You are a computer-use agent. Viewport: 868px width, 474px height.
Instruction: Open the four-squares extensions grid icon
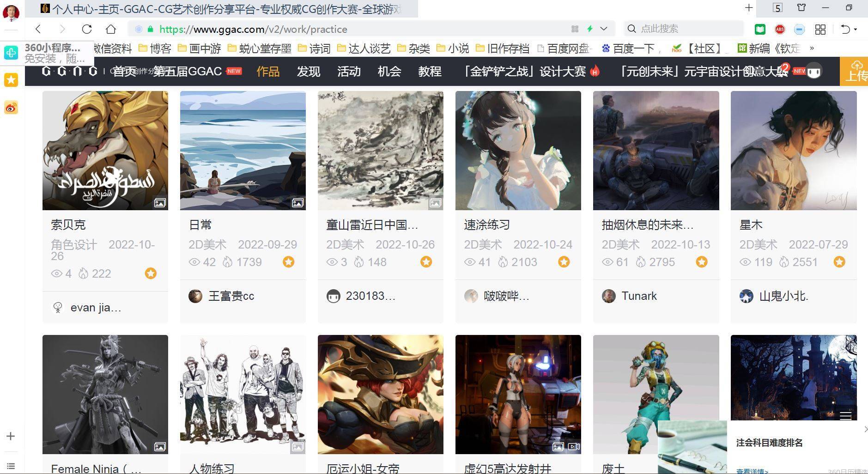pos(820,29)
